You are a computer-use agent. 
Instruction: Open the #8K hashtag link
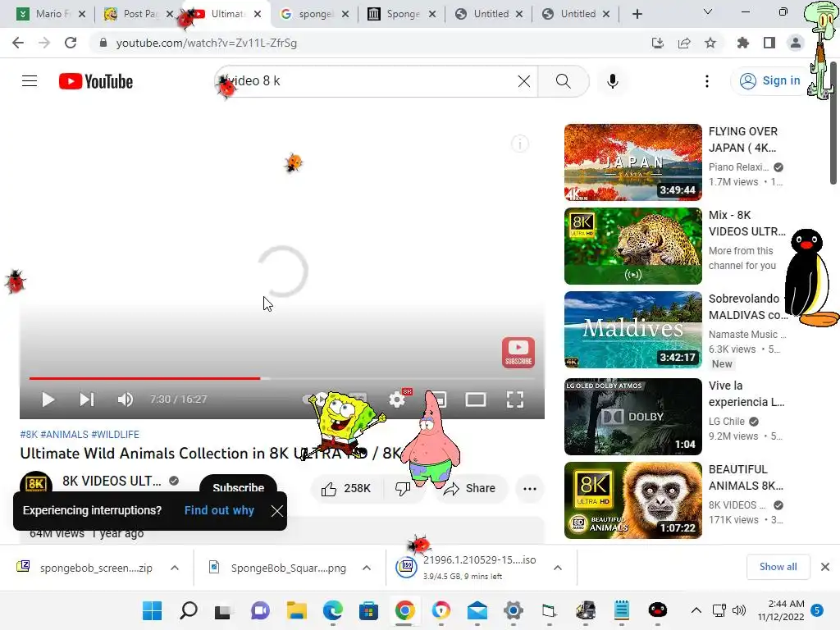click(29, 435)
